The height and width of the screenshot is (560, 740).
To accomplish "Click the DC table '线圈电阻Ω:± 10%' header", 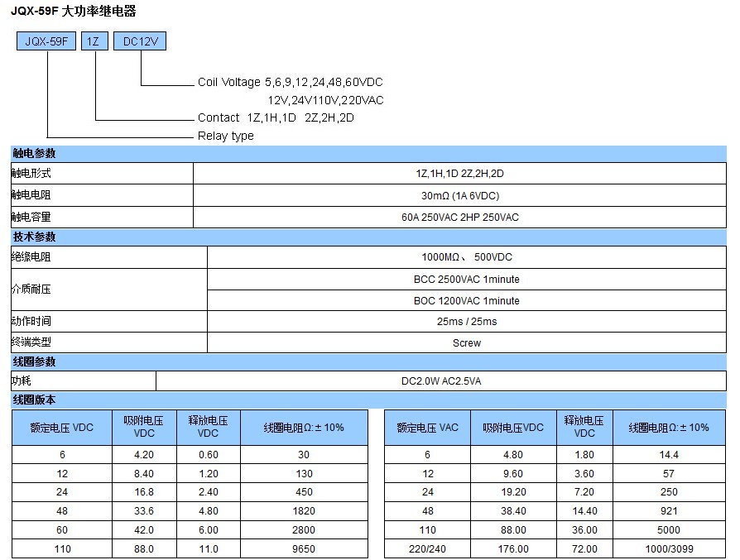I will pos(304,428).
